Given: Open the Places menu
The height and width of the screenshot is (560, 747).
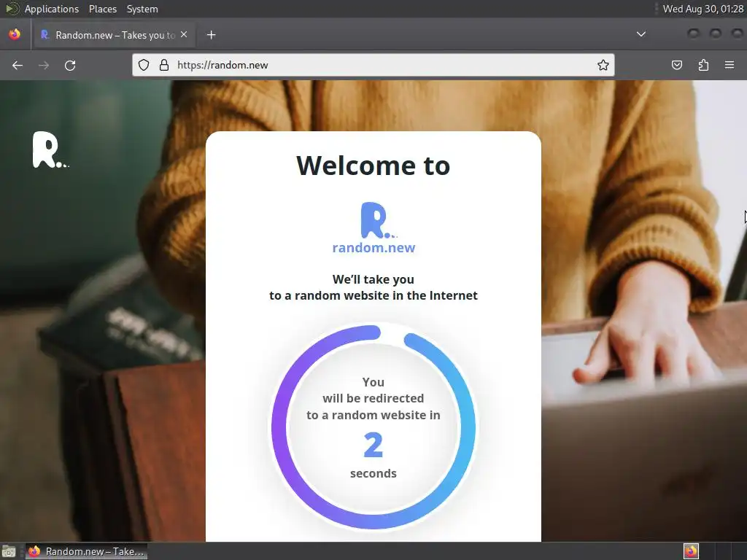Looking at the screenshot, I should (102, 9).
